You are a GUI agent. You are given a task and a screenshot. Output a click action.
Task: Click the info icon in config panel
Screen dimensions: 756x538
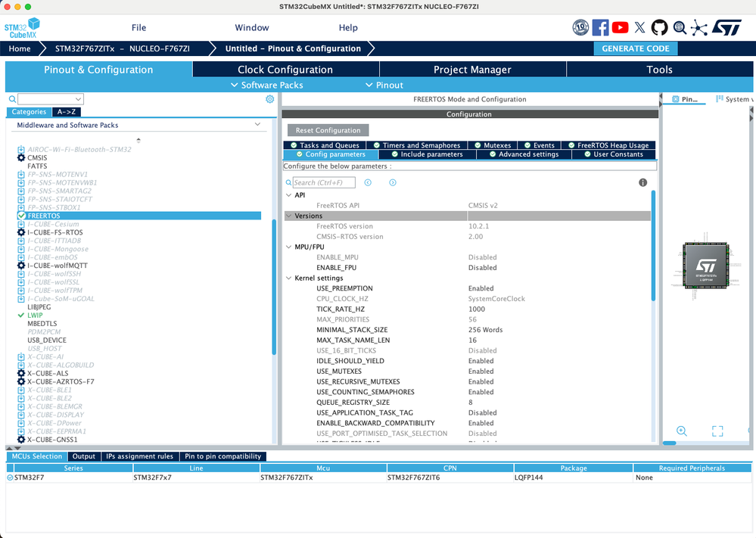(642, 182)
